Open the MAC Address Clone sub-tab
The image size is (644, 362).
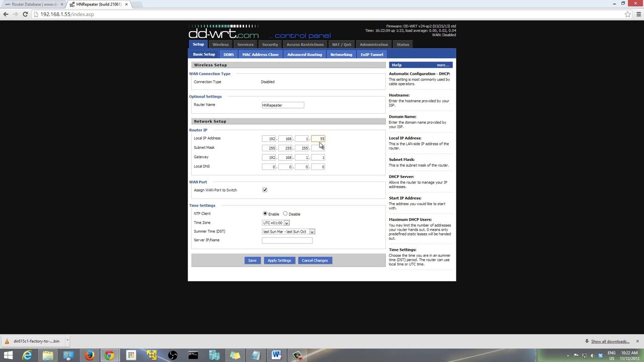[261, 54]
